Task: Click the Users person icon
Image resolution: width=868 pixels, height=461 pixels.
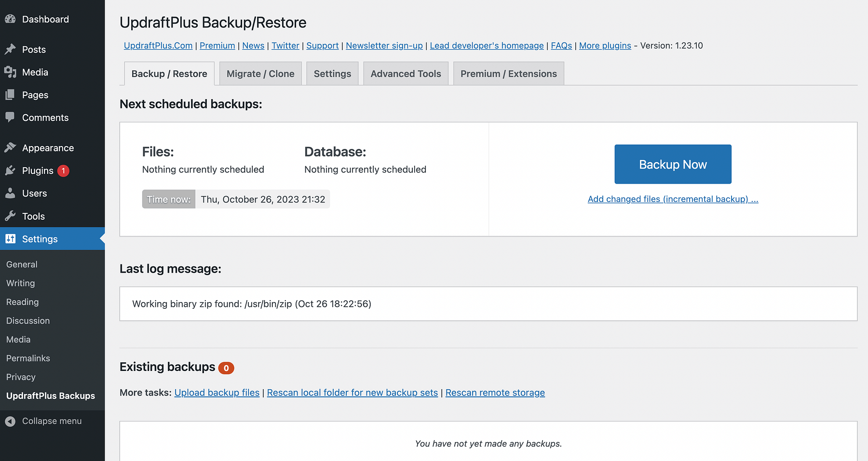Action: [x=11, y=193]
